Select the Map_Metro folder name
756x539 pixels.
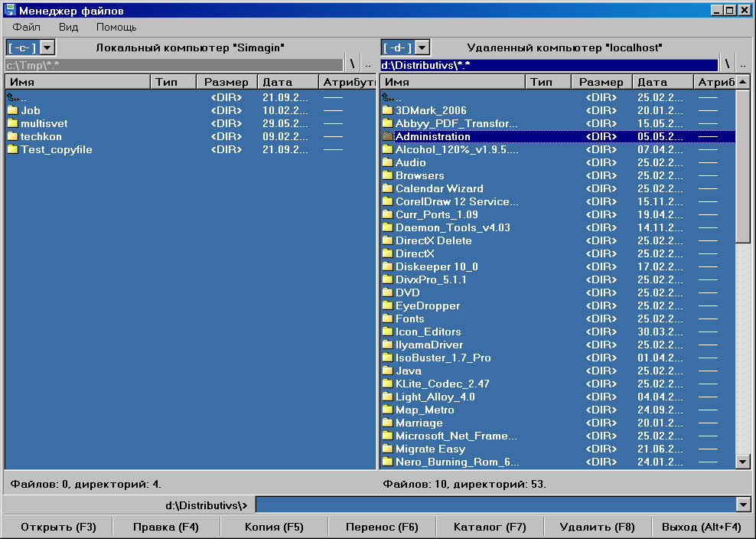coord(425,410)
